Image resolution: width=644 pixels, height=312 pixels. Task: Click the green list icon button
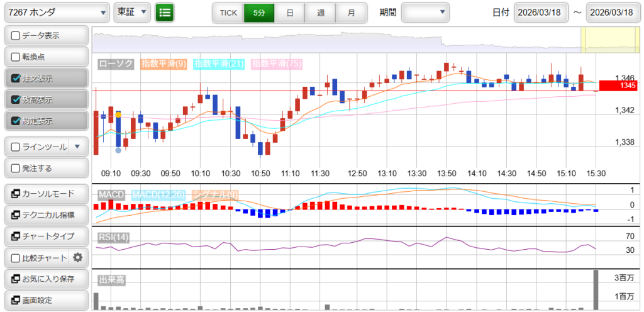coord(165,12)
